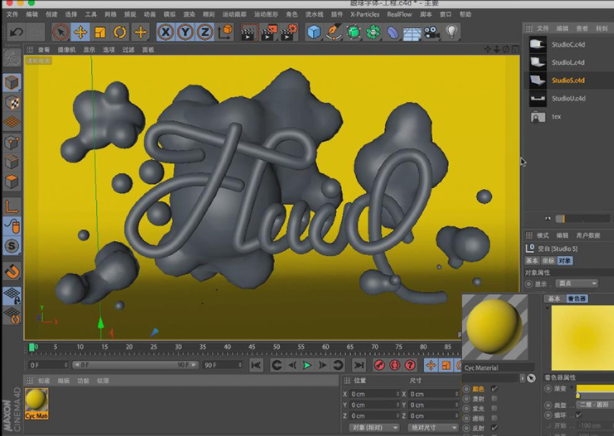Add a Light bulb object
The image size is (614, 436).
451,32
